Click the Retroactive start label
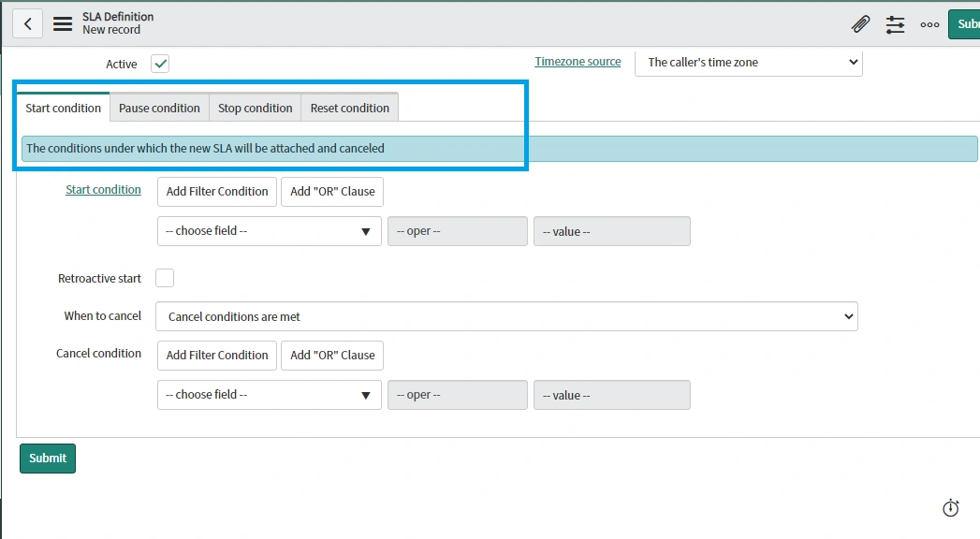 pos(99,279)
